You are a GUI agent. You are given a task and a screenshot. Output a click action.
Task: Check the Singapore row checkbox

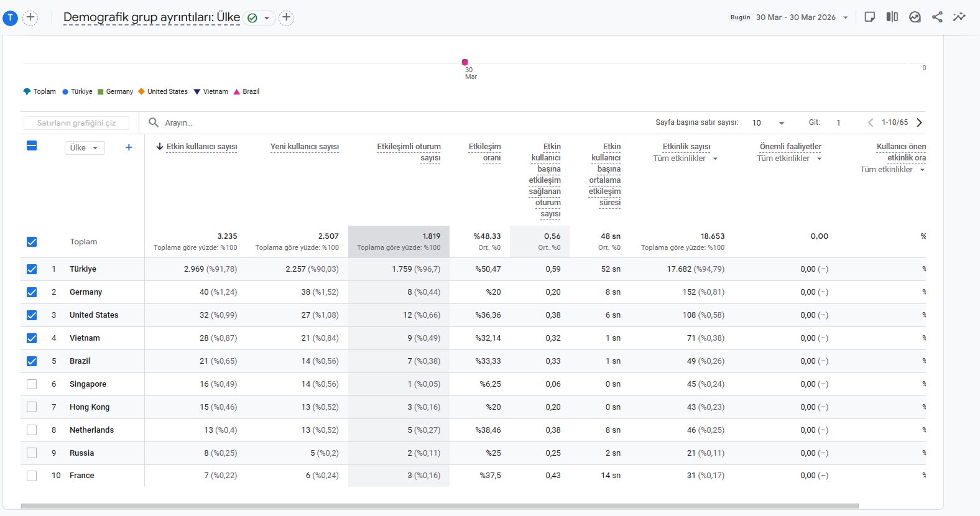coord(32,384)
